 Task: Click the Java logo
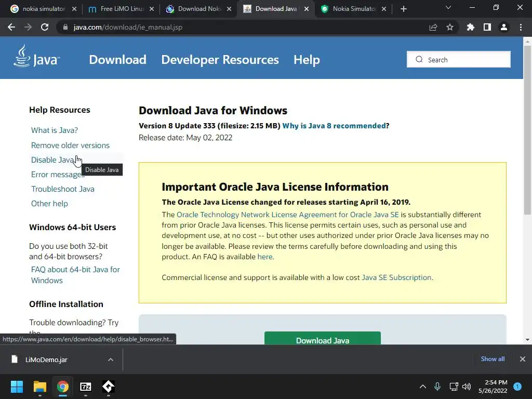37,56
